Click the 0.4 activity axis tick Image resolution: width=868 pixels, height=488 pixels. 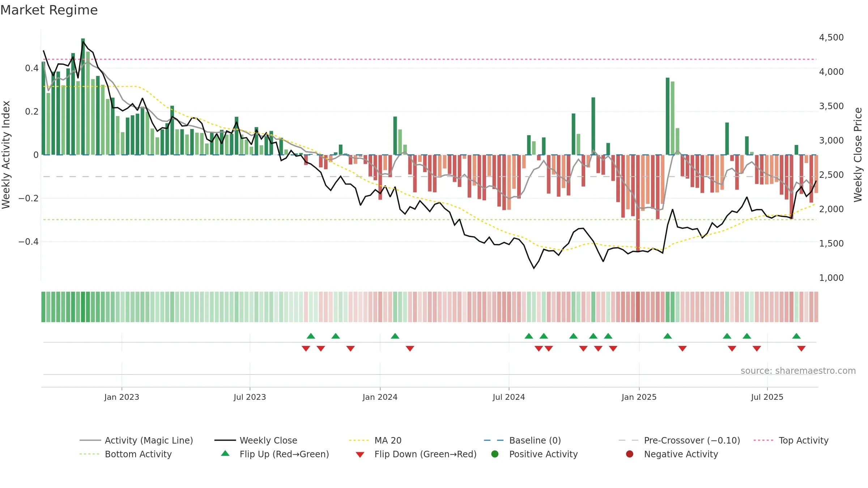[x=32, y=68]
